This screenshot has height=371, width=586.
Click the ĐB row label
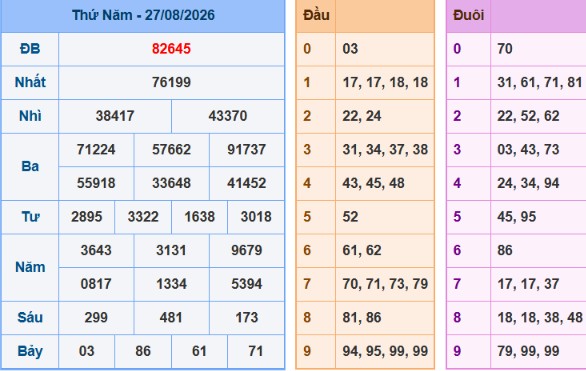30,49
